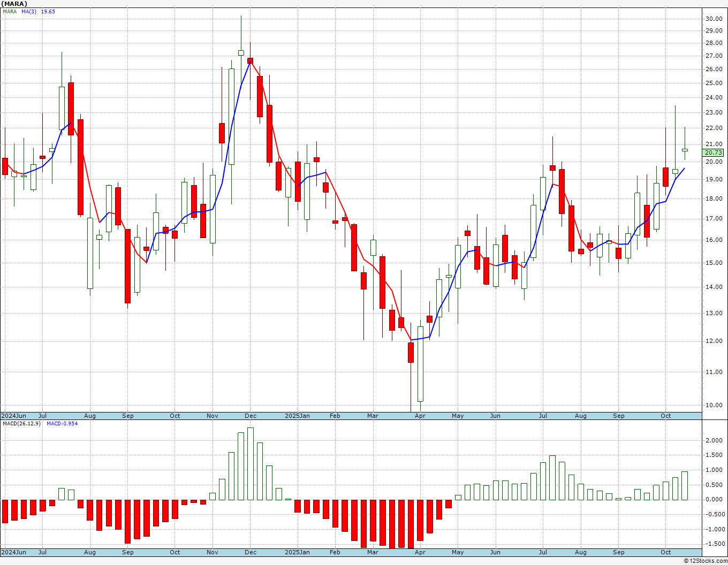Select the MACD:0.954 value label
Image resolution: width=728 pixels, height=565 pixels.
coord(62,424)
